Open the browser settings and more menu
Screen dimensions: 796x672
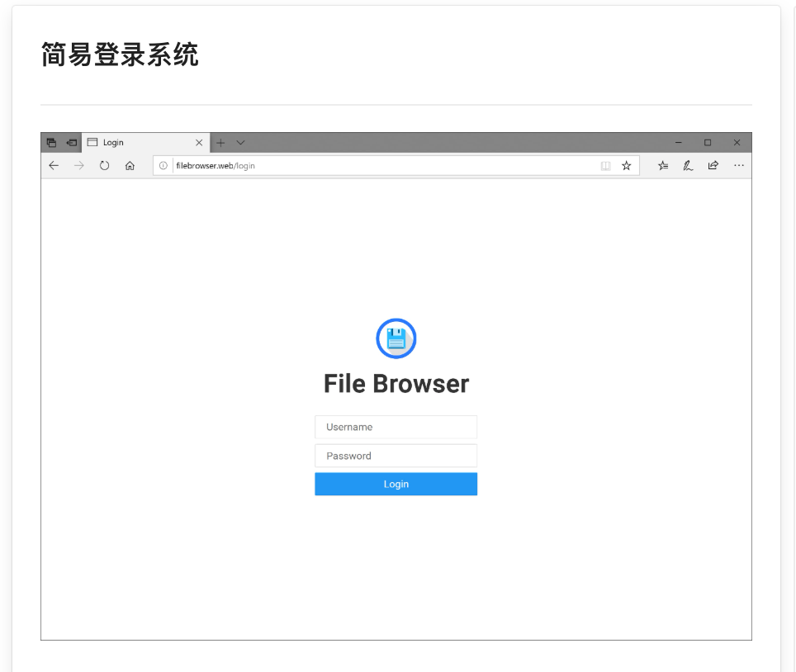[738, 166]
